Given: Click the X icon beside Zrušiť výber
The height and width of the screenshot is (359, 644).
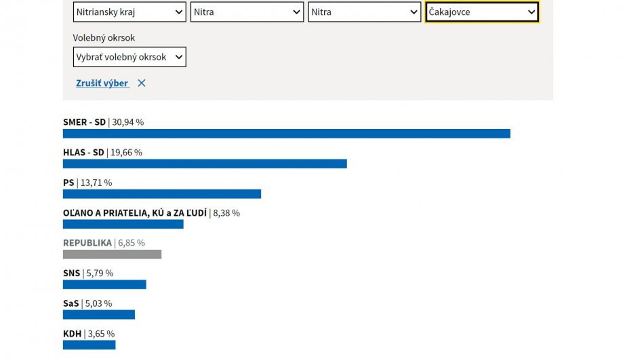Looking at the screenshot, I should click(x=142, y=83).
